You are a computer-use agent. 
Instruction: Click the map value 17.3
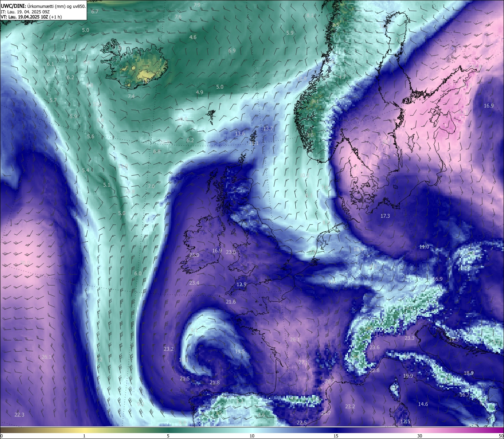coord(385,216)
